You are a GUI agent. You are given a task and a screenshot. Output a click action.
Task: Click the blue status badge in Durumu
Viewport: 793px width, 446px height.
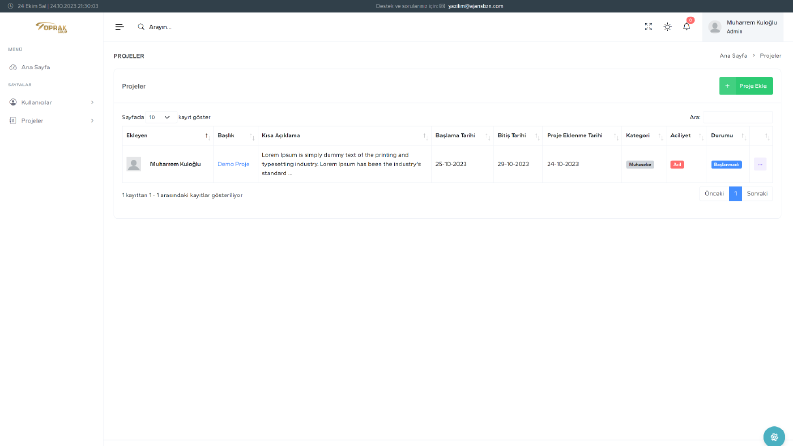[726, 164]
